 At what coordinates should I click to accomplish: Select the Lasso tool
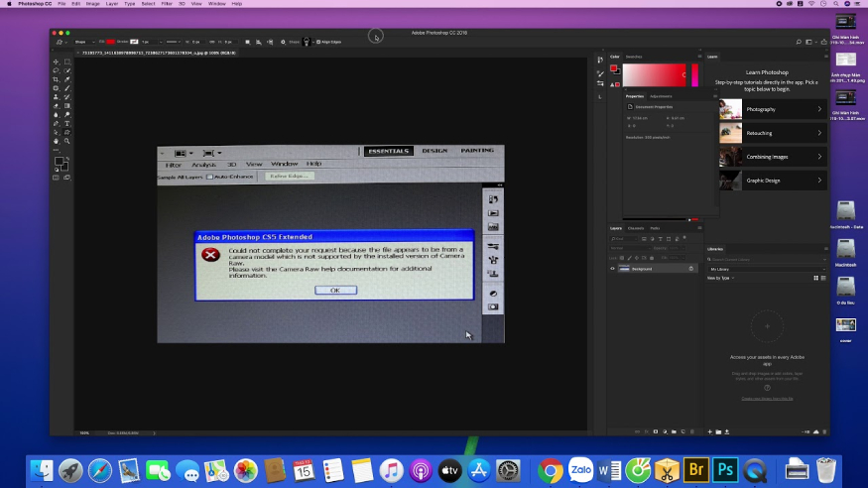(x=56, y=70)
